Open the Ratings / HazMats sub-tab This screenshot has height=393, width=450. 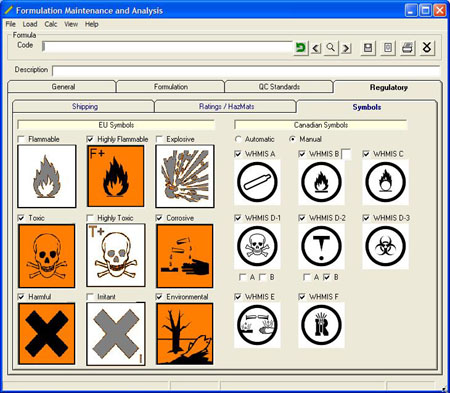[x=226, y=107]
